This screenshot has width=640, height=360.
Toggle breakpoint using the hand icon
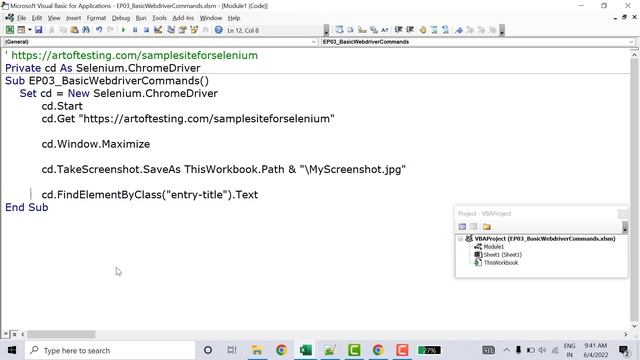[423, 30]
